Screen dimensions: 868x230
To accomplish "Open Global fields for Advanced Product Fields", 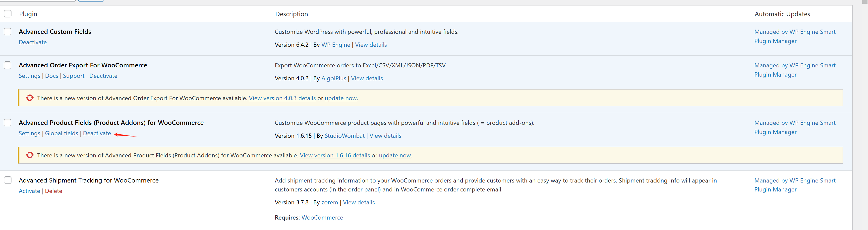I will (x=61, y=133).
